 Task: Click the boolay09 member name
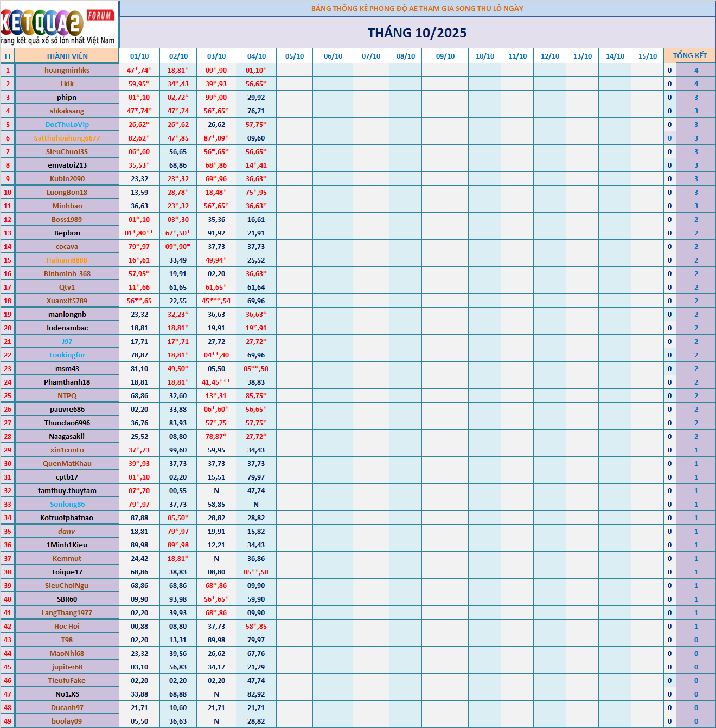(67, 721)
